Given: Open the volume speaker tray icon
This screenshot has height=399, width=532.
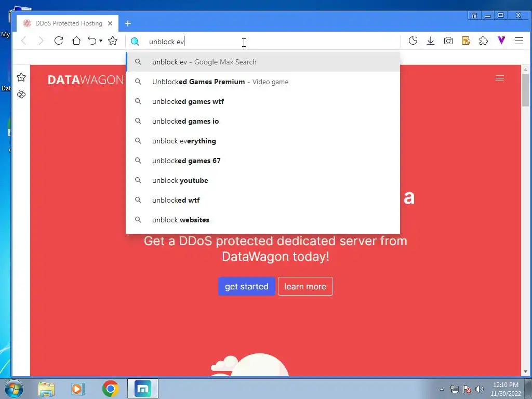Looking at the screenshot, I should pos(480,389).
